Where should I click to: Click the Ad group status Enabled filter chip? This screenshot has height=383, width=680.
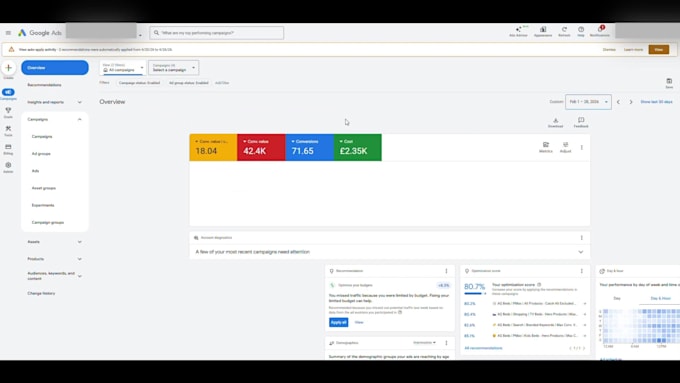(189, 83)
